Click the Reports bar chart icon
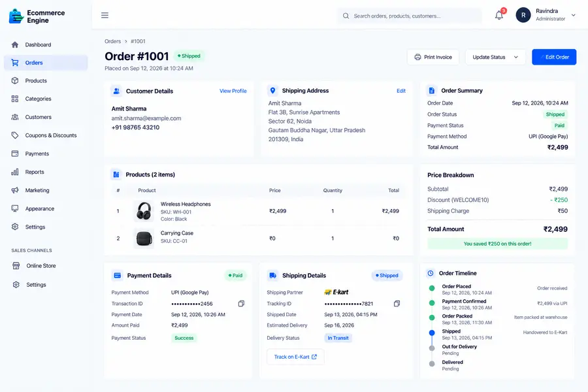 pos(15,172)
